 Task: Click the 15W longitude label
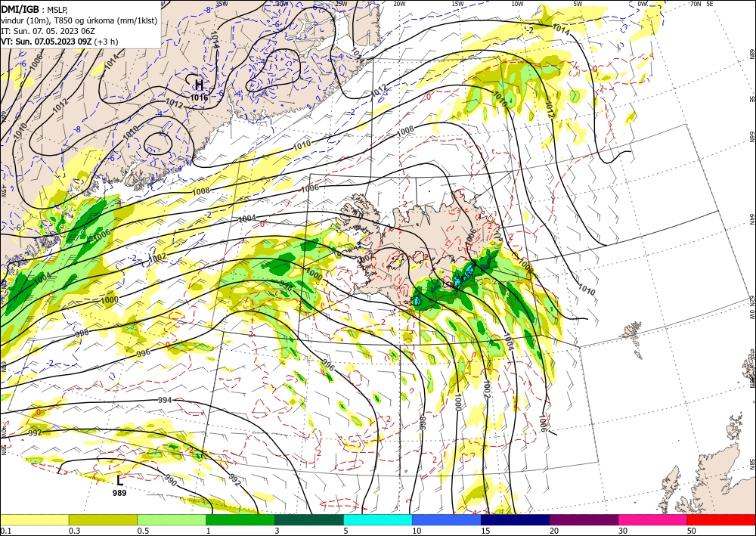pyautogui.click(x=458, y=3)
